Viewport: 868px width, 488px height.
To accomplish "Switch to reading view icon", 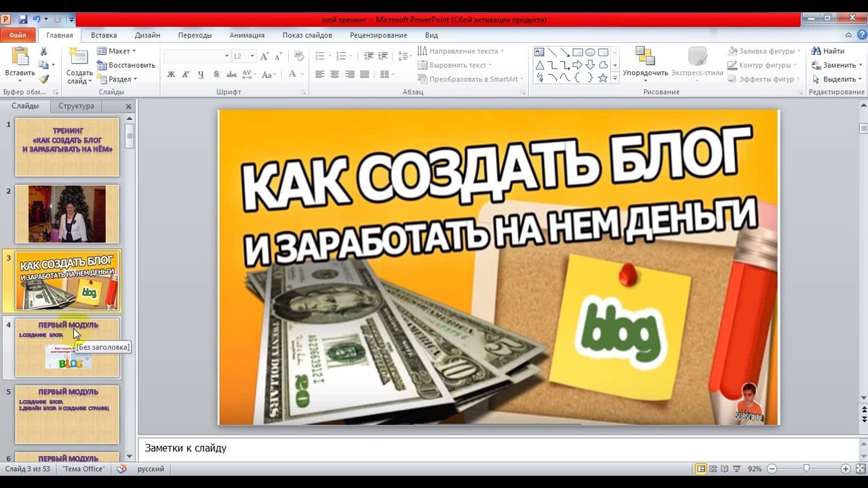I will click(725, 469).
